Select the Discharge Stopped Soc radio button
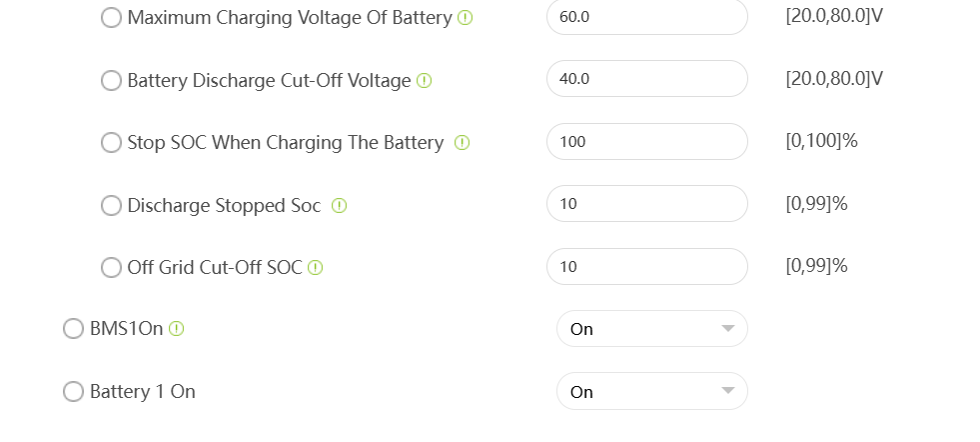980x442 pixels. [111, 206]
